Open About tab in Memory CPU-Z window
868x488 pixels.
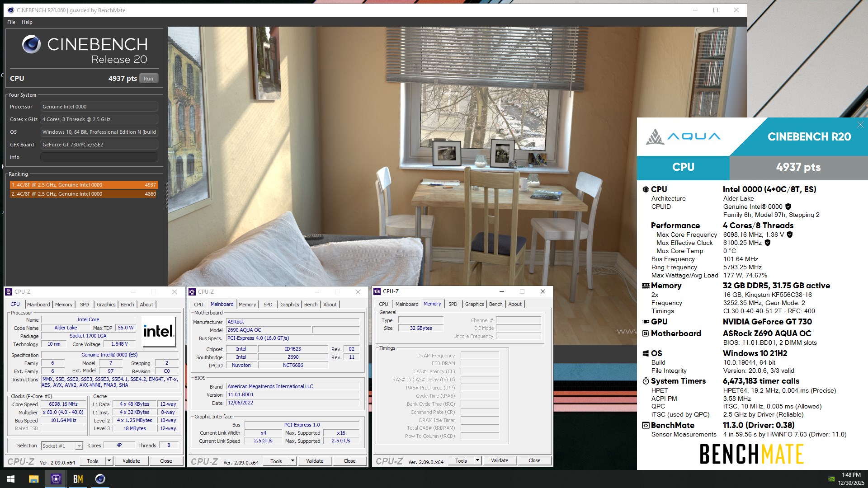[515, 304]
